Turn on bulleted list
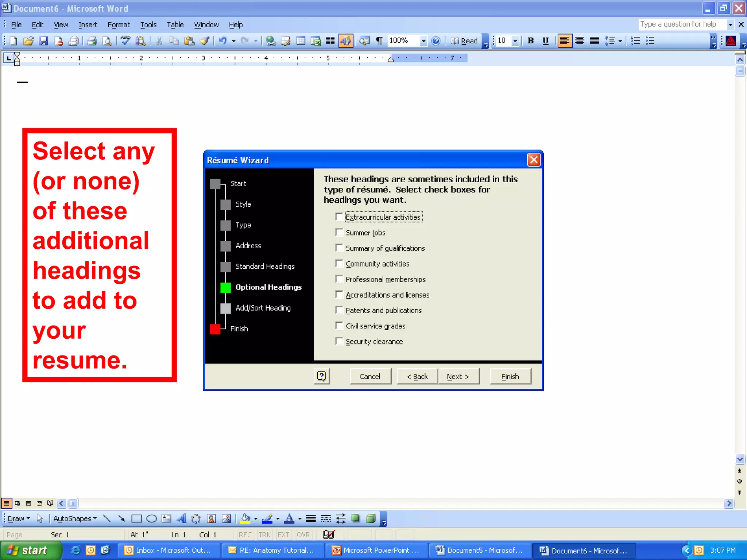This screenshot has width=747, height=560. point(650,41)
